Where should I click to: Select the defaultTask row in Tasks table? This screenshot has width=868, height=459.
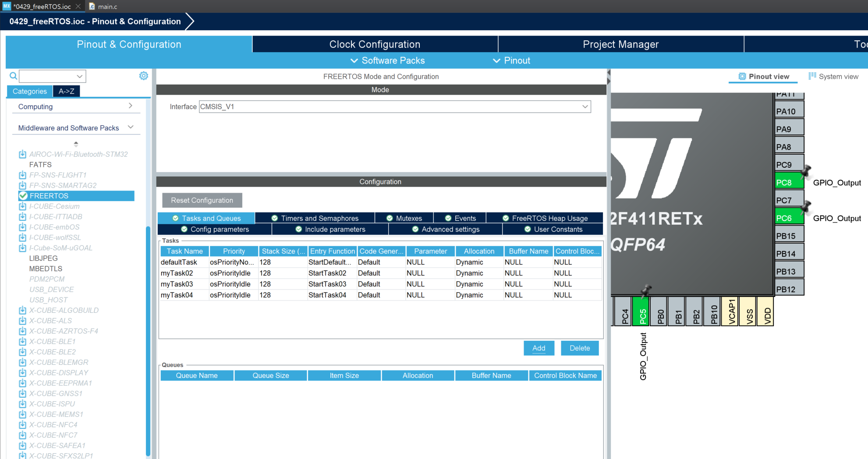coord(380,262)
